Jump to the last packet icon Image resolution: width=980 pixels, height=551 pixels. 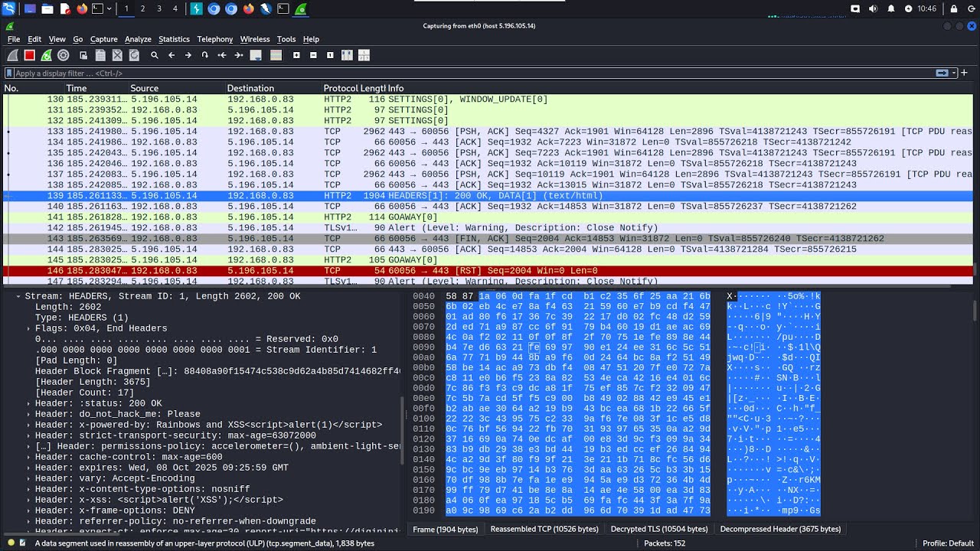(239, 55)
